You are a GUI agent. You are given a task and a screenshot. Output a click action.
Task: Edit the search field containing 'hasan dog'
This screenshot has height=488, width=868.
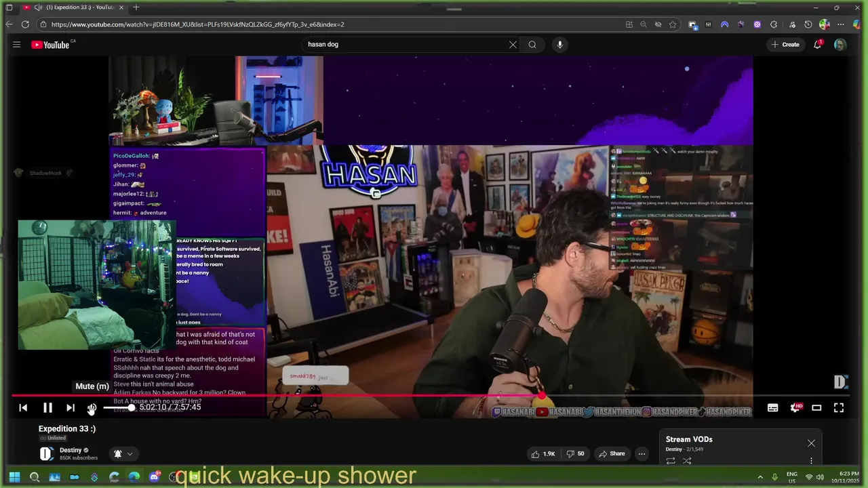click(x=406, y=45)
